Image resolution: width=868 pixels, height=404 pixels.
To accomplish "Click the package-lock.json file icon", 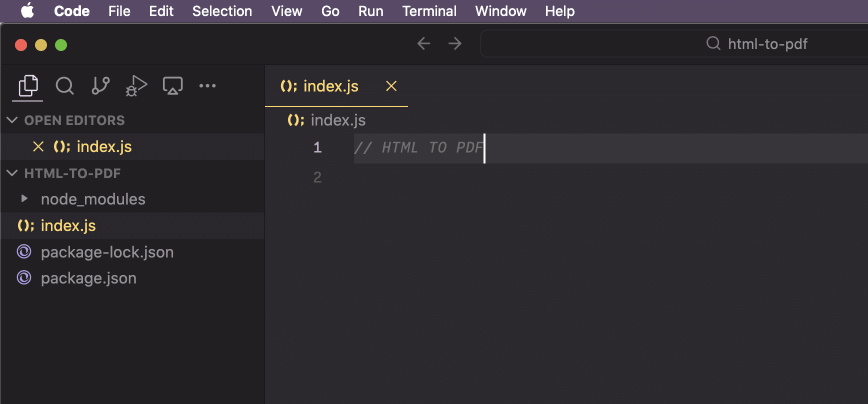I will coord(24,251).
